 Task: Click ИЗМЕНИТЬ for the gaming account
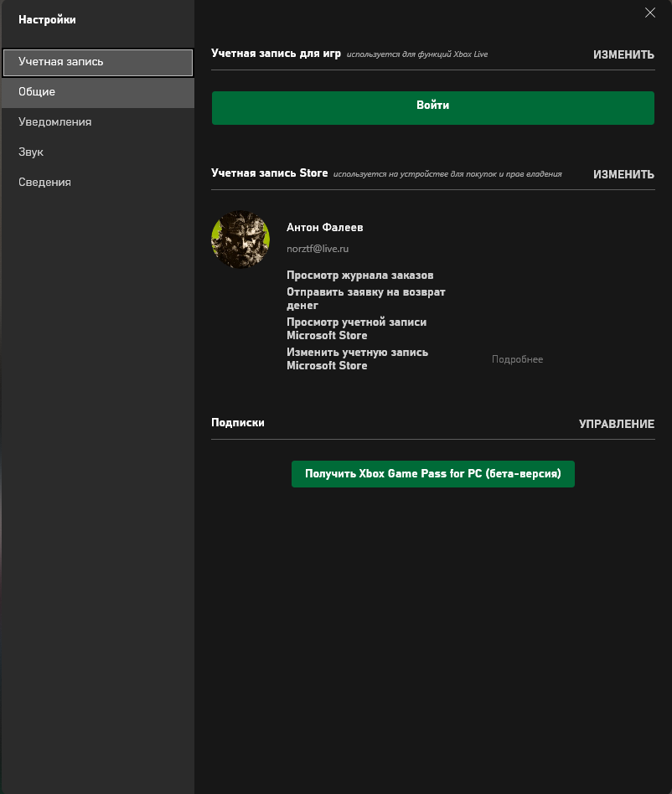(x=623, y=54)
